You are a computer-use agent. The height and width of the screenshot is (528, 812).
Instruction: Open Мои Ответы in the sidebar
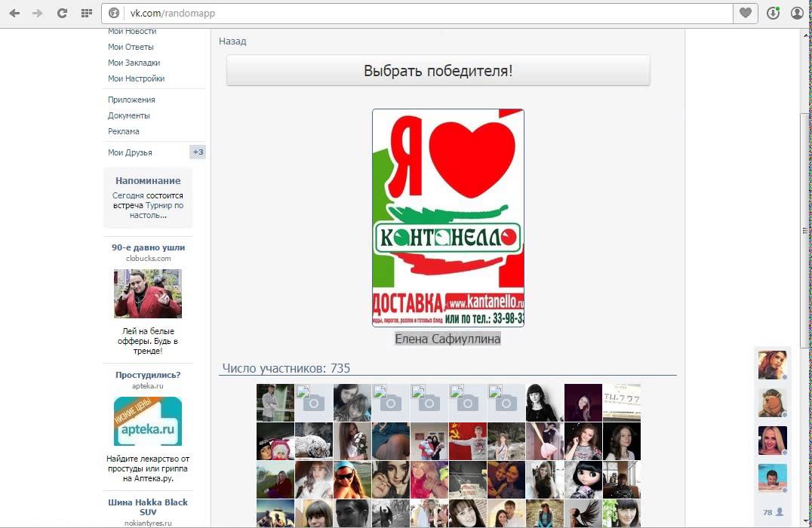pos(131,47)
